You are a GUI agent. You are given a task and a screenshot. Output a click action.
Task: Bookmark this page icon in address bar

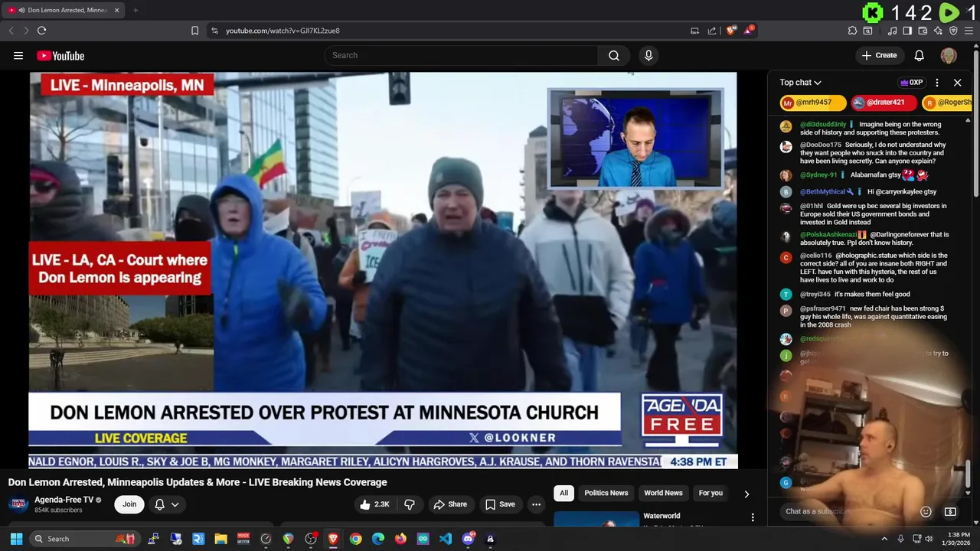pyautogui.click(x=194, y=31)
